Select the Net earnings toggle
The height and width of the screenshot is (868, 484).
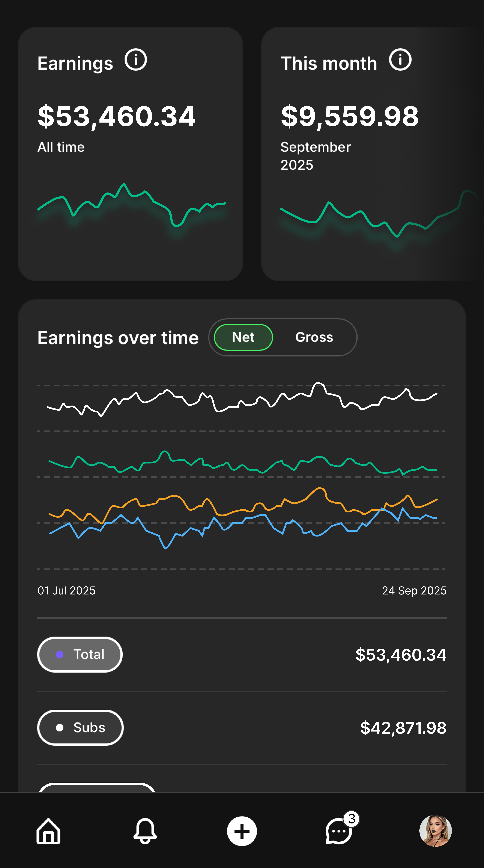click(x=243, y=337)
